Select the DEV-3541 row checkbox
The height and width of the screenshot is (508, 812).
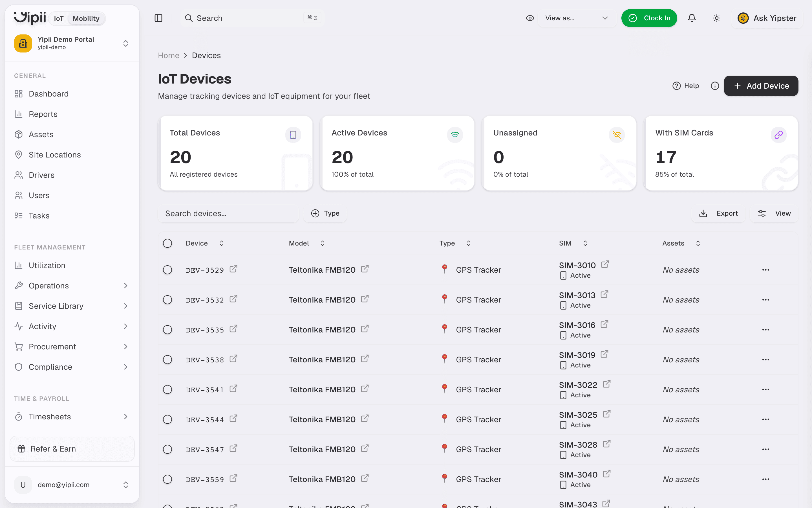tap(167, 389)
